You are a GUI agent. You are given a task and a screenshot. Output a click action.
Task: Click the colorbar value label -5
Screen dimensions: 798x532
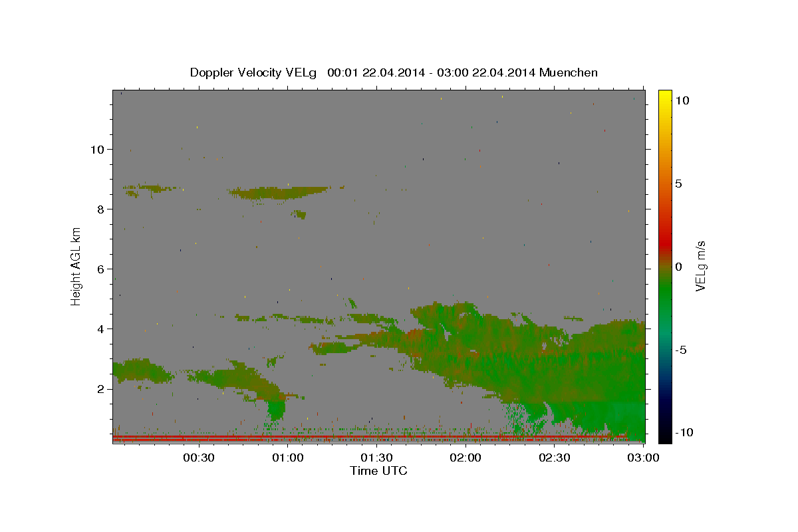682,349
